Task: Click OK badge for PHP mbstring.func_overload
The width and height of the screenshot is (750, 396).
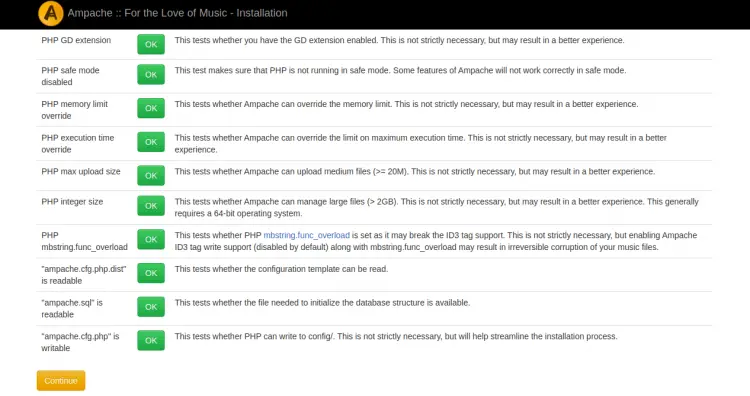Action: (x=151, y=239)
